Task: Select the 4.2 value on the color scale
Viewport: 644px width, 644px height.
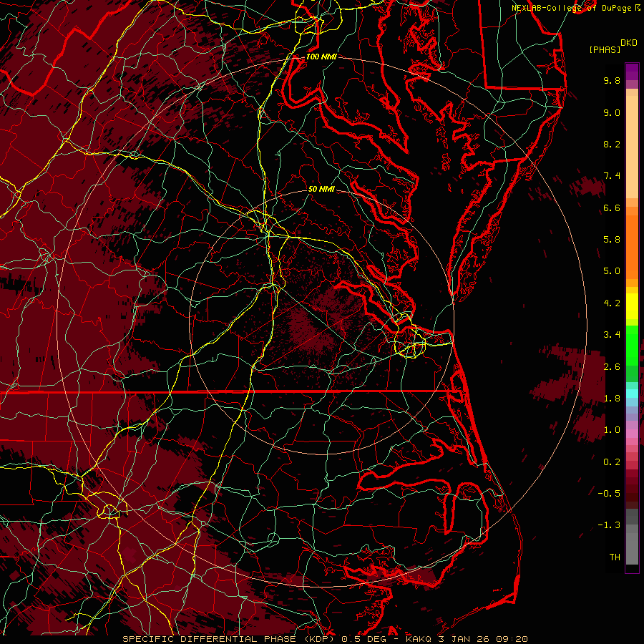Action: tap(612, 303)
